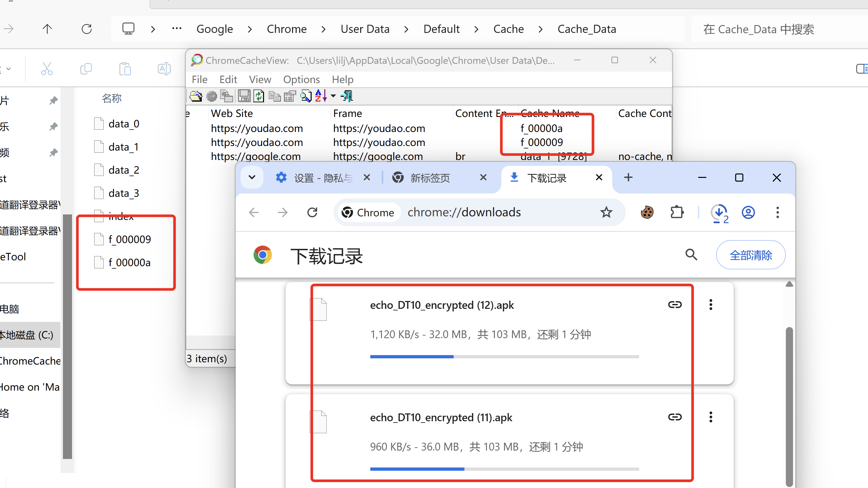Click the A-Z sort icon in ChromeCacheView

tap(321, 96)
